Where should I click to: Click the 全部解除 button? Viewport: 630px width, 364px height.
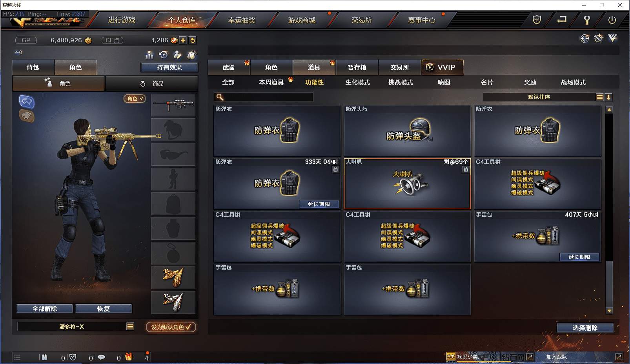pyautogui.click(x=45, y=309)
